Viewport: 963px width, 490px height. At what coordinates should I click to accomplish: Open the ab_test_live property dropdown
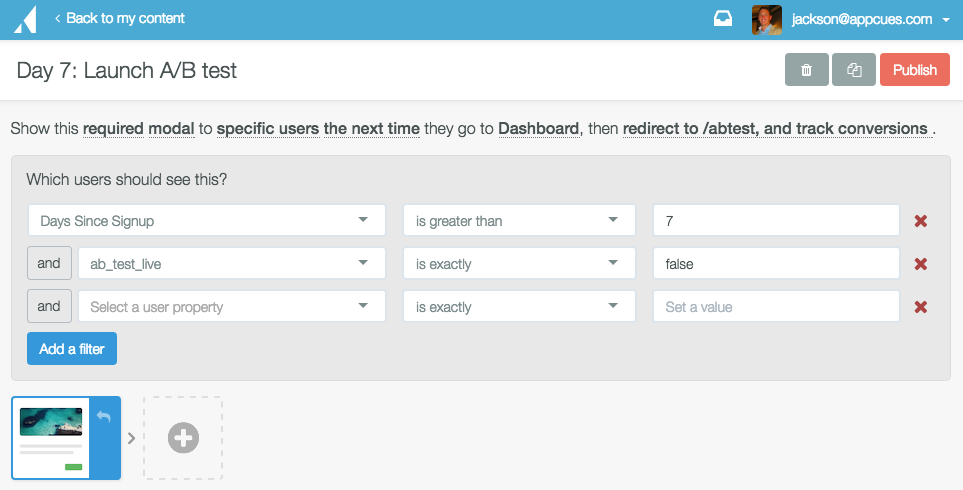[232, 263]
